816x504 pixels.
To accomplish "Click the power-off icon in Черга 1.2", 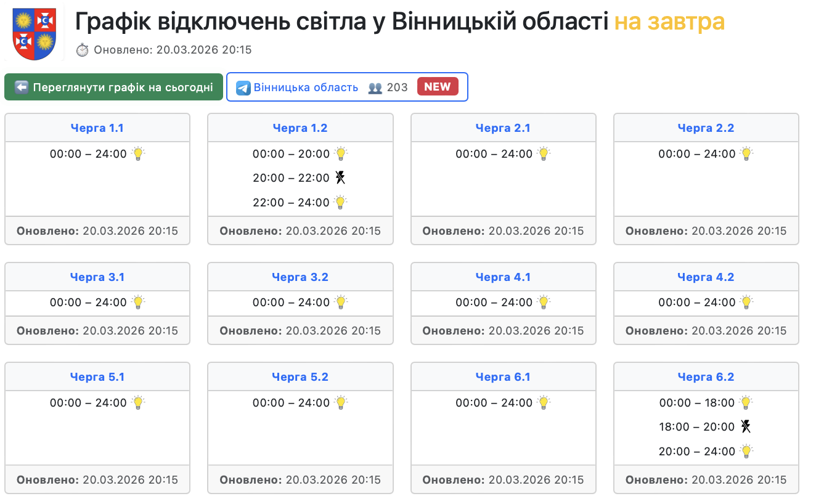I will (x=340, y=178).
